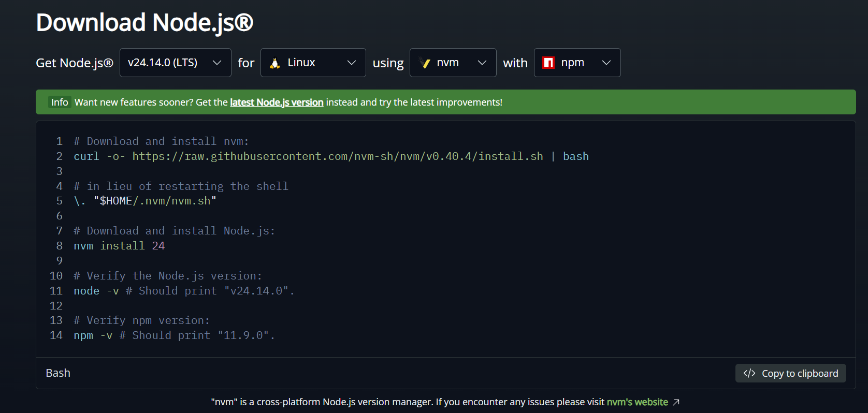Click the 'Download Node.js®' heading

[x=144, y=23]
